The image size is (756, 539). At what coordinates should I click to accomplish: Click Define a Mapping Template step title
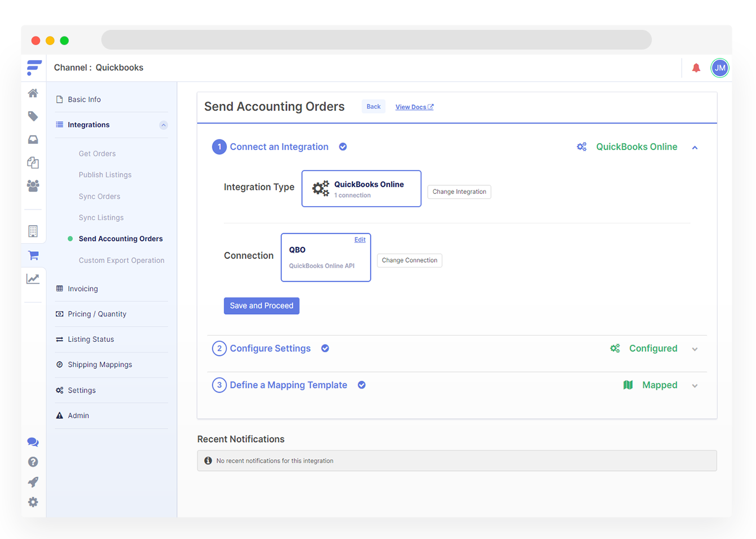click(288, 385)
